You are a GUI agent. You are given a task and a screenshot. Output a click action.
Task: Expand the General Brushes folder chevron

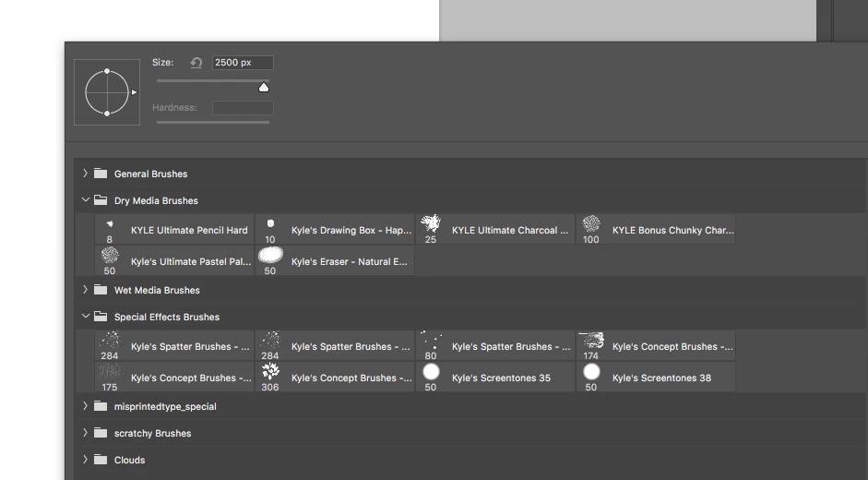point(85,174)
